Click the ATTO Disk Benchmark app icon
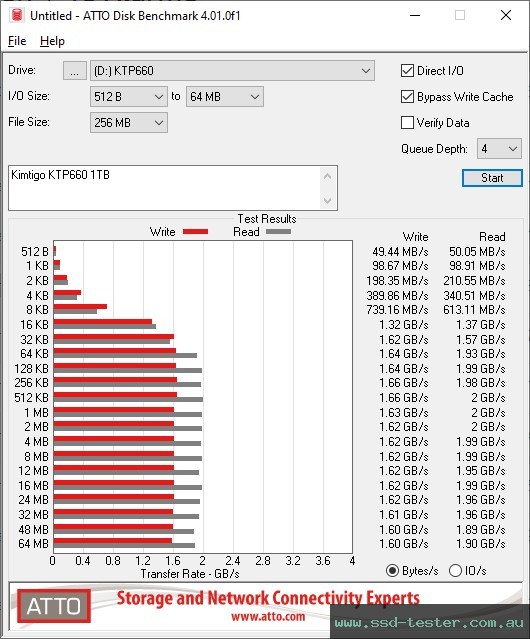 (x=16, y=15)
